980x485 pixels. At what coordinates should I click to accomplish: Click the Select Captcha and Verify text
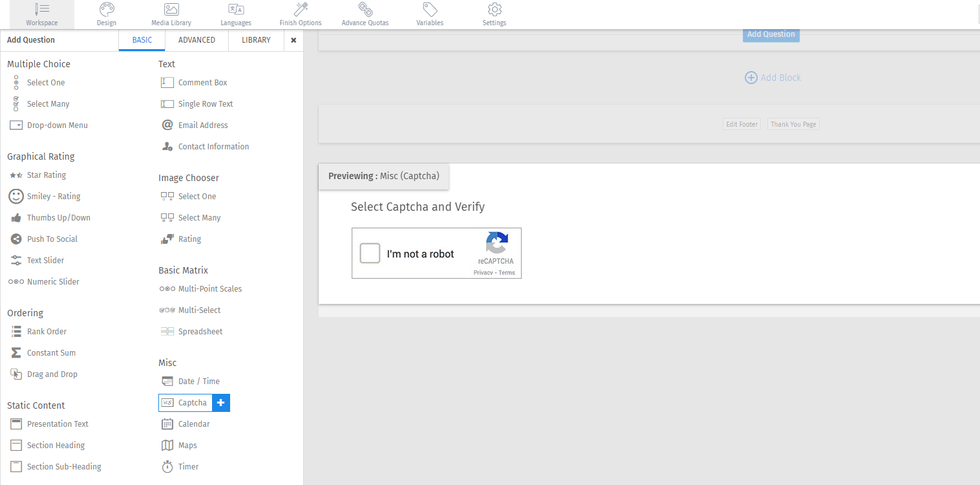tap(418, 207)
